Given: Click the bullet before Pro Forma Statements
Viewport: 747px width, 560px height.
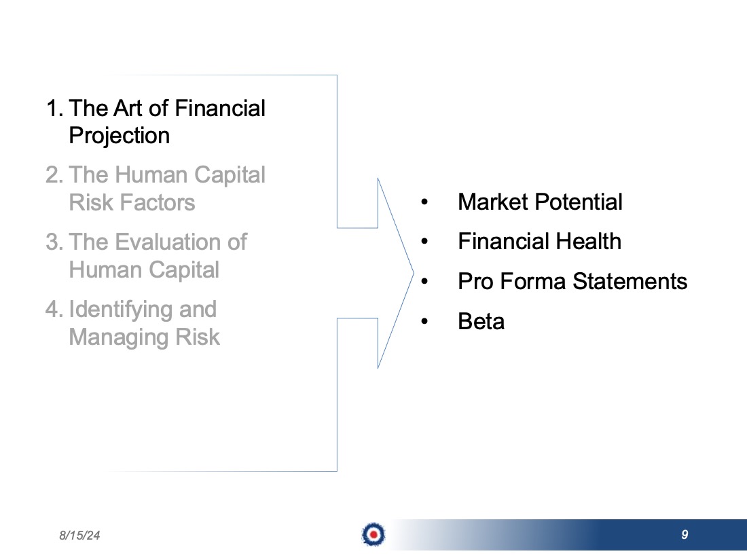Looking at the screenshot, I should (425, 281).
